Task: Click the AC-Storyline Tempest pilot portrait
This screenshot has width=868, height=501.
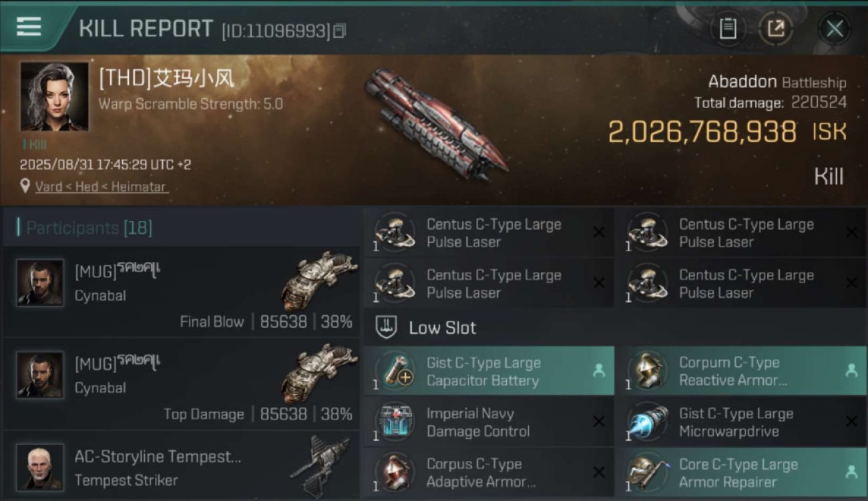Action: (x=40, y=467)
